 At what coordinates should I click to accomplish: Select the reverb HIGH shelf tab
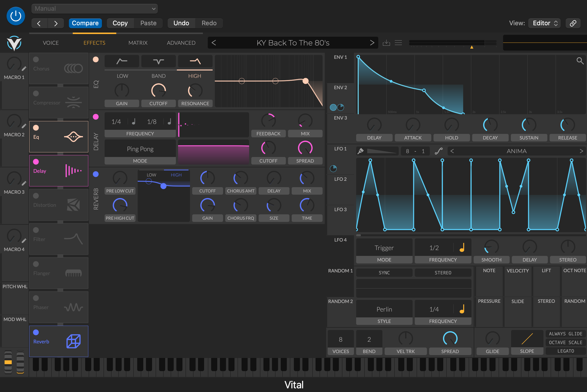click(x=176, y=175)
